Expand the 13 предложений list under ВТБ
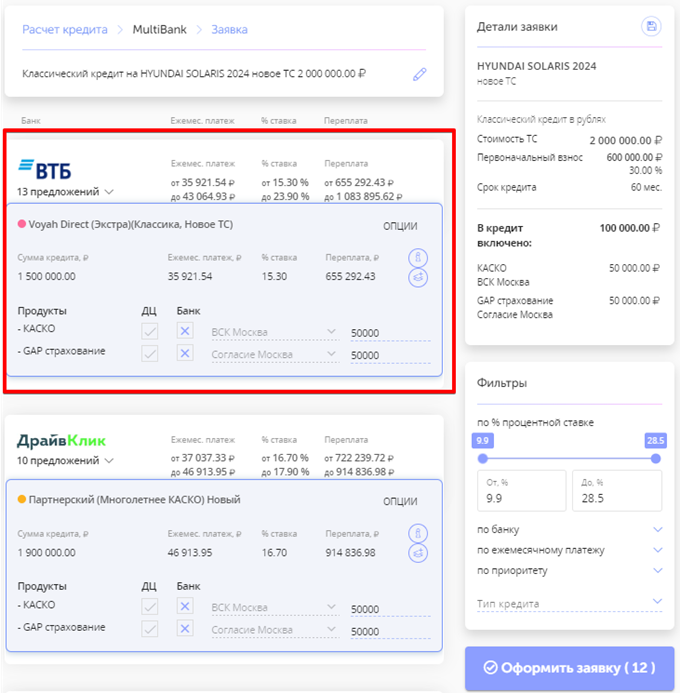 (x=66, y=192)
